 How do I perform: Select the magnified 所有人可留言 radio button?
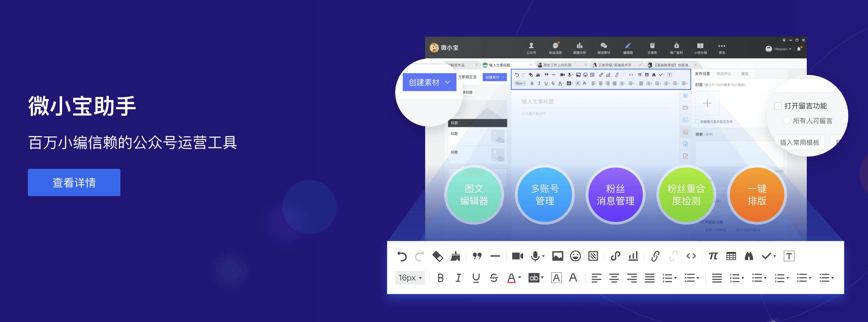pyautogui.click(x=787, y=121)
